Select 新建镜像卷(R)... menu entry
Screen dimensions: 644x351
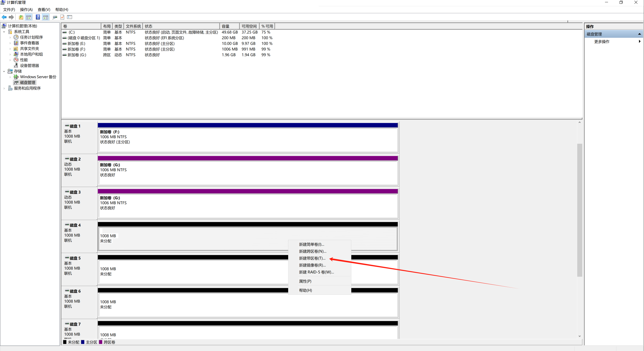312,265
